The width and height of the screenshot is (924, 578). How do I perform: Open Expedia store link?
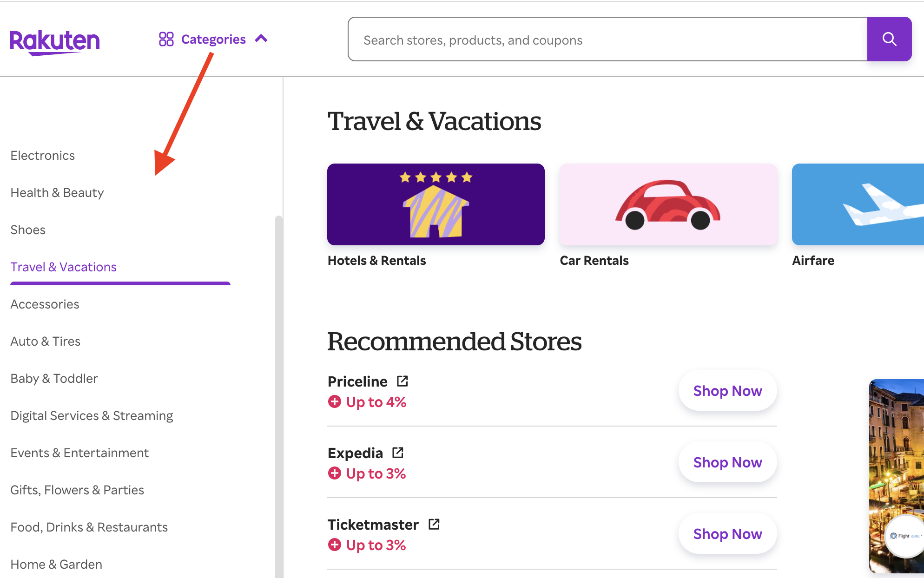[x=356, y=453]
